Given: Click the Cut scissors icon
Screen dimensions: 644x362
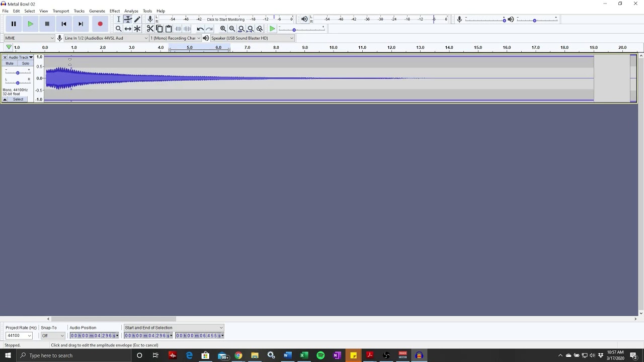Looking at the screenshot, I should (x=150, y=29).
